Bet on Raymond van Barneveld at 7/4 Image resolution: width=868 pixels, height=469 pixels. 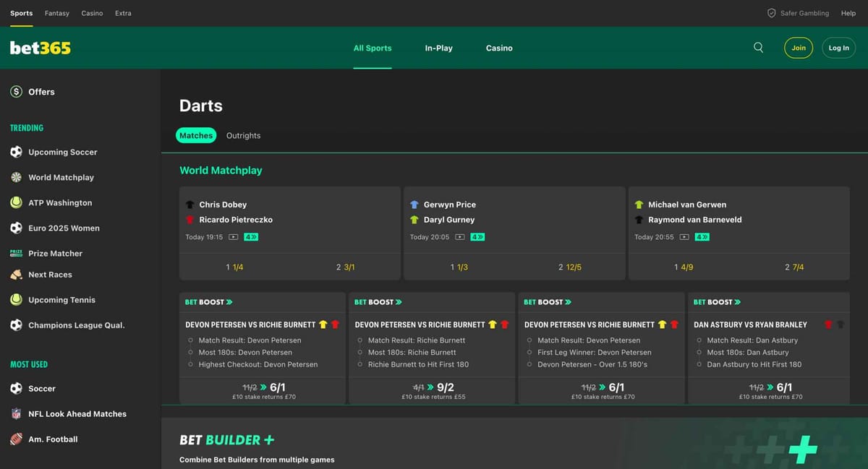794,267
